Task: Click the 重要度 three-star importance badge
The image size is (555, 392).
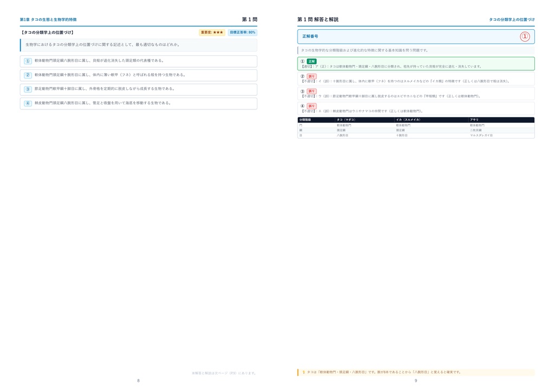Action: pos(212,32)
